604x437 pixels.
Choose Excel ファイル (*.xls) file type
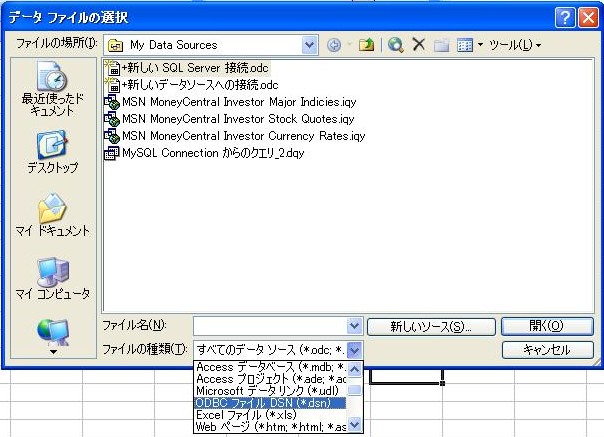pos(270,415)
